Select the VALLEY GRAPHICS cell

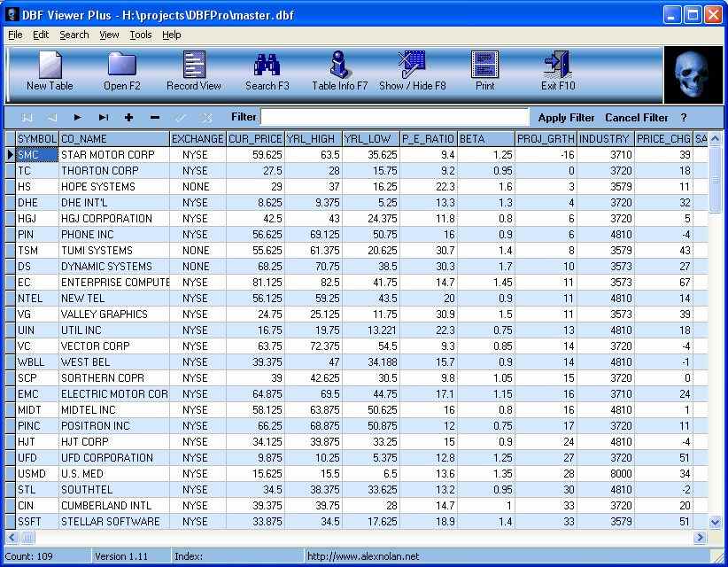(114, 314)
